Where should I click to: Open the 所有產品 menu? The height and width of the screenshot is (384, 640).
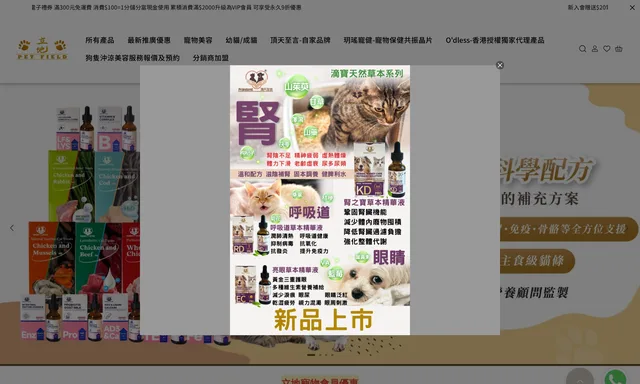pyautogui.click(x=100, y=40)
